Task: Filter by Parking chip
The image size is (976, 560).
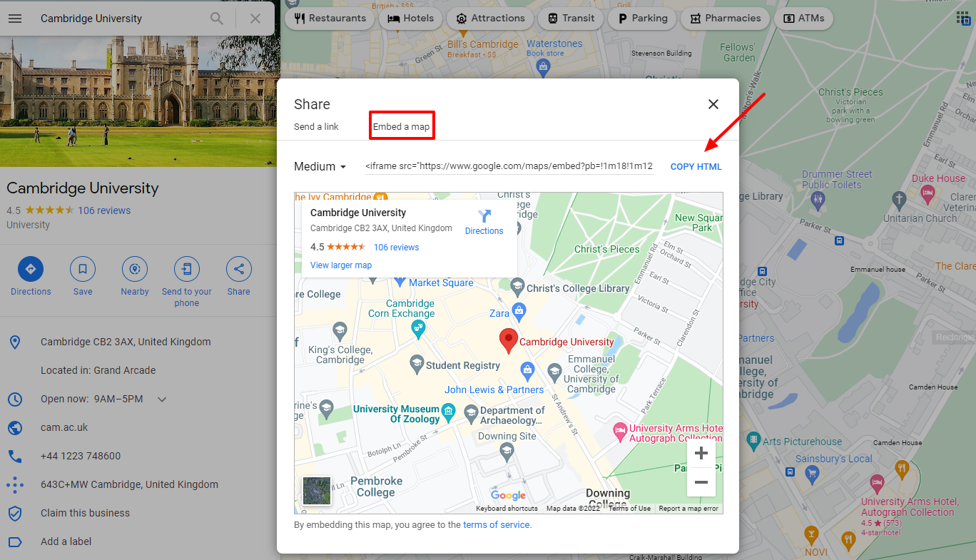Action: pyautogui.click(x=641, y=19)
